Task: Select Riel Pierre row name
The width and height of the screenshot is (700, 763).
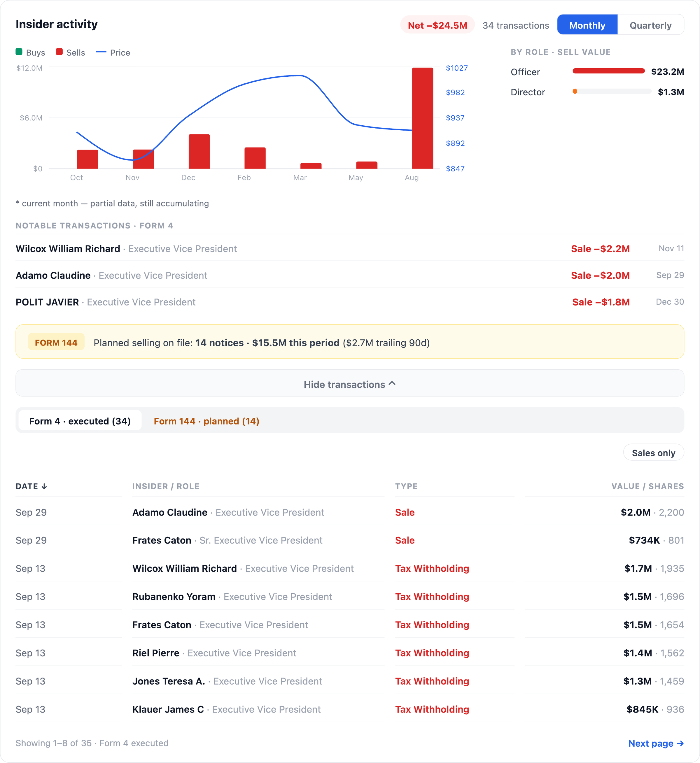Action: coord(156,653)
